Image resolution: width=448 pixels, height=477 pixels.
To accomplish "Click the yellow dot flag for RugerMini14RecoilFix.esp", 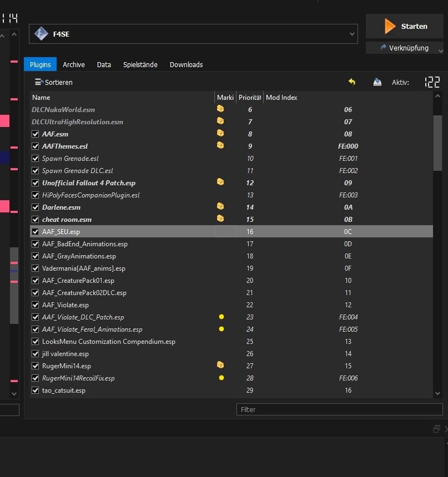I will click(222, 378).
